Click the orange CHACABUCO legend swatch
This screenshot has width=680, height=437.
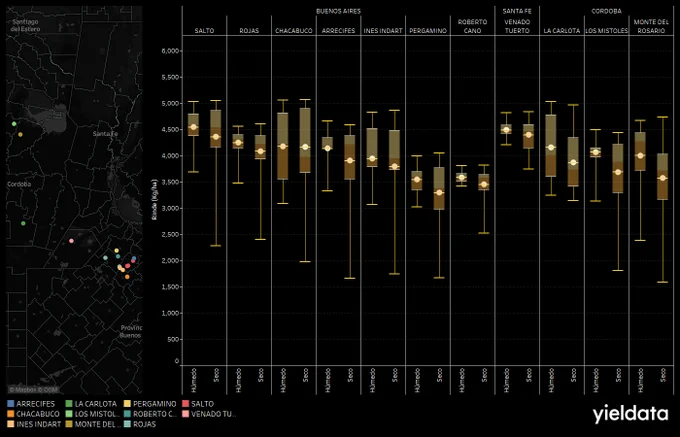[x=11, y=414]
